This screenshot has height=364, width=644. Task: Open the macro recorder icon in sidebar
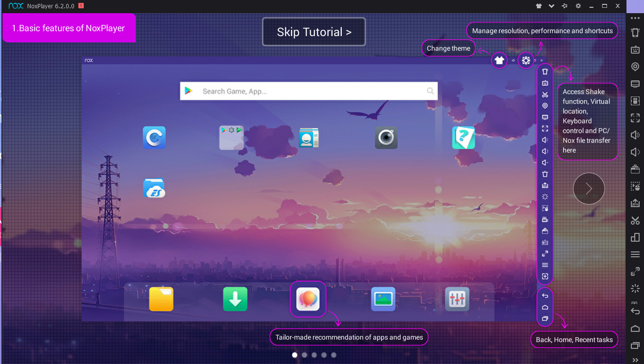coord(635,186)
